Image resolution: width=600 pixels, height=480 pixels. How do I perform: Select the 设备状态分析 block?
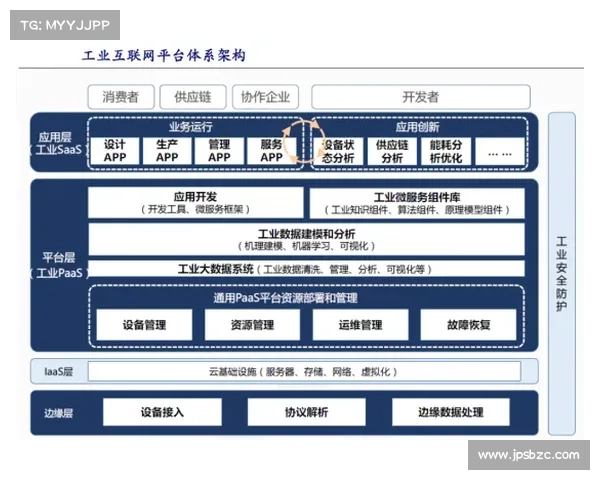pyautogui.click(x=338, y=151)
